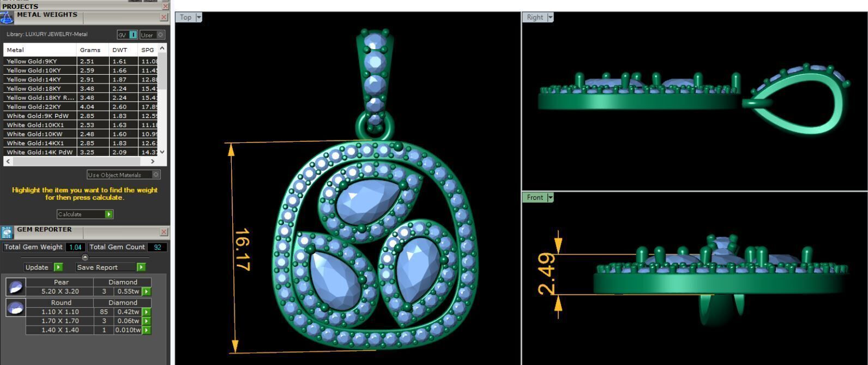
Task: Click metal table left scroll arrow
Action: 8,161
